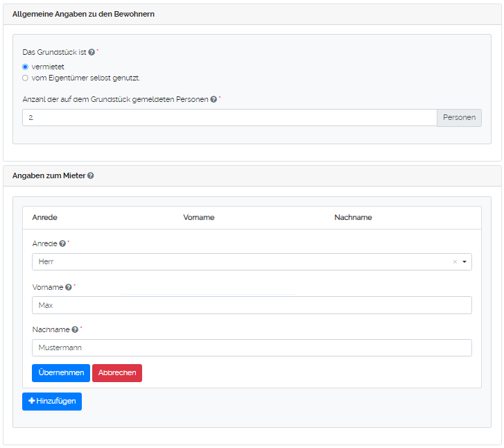Focus the number of persons input field
Viewport: 504px width, 448px height.
(229, 118)
